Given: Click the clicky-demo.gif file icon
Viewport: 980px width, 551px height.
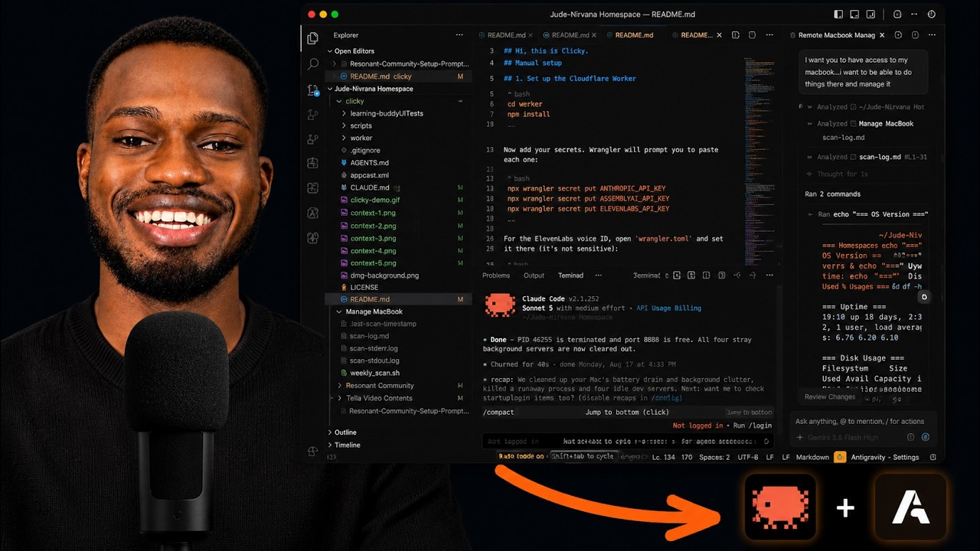Looking at the screenshot, I should click(344, 200).
